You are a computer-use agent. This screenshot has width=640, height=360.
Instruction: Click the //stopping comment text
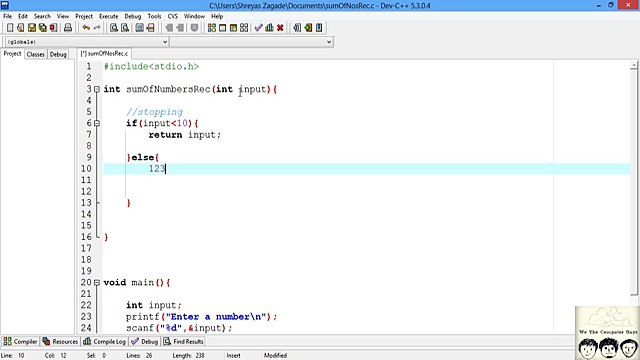coord(154,112)
